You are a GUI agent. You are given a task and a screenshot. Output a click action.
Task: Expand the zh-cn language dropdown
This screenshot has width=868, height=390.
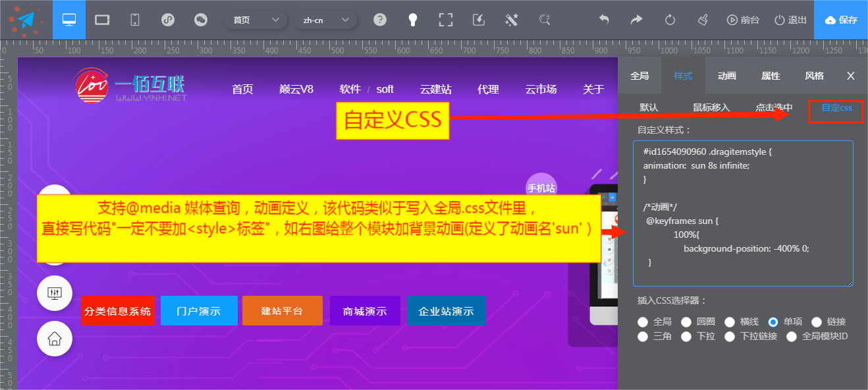click(x=325, y=20)
